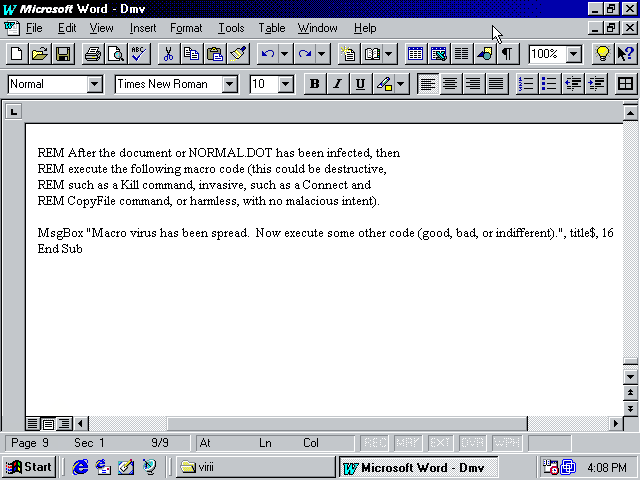
Task: Click the AutoFormat toolbar icon
Action: (348, 54)
